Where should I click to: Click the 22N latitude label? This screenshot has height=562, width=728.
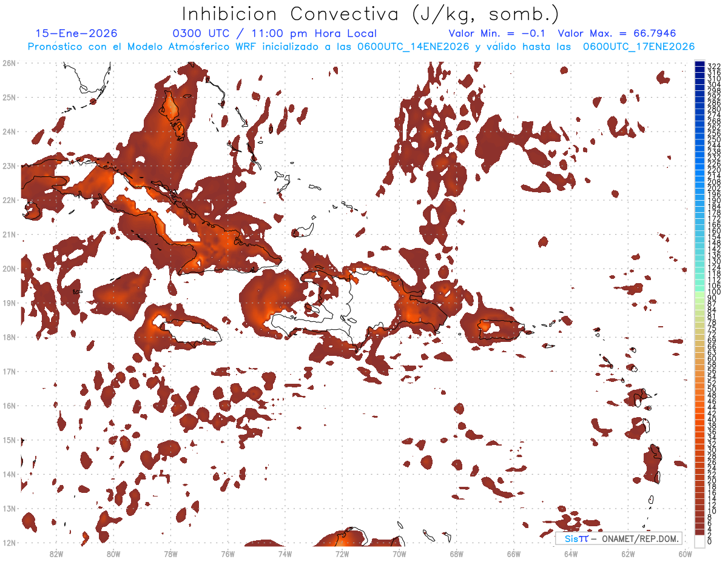(9, 199)
